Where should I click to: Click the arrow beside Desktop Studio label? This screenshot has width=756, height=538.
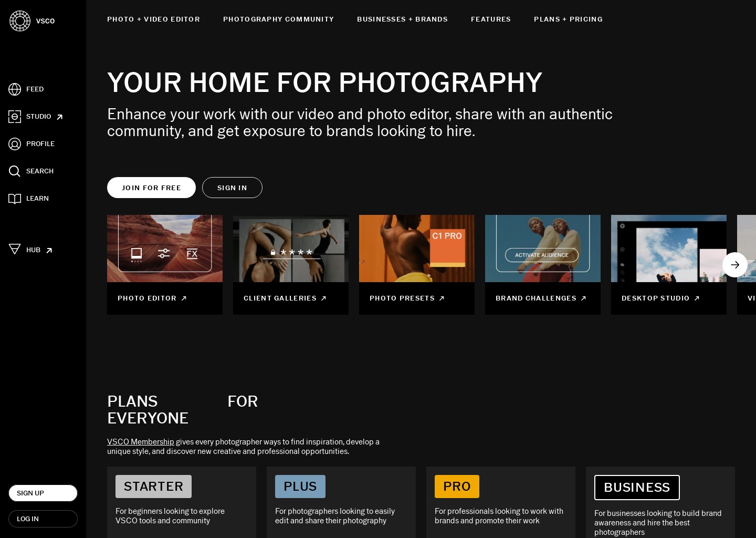click(x=697, y=298)
